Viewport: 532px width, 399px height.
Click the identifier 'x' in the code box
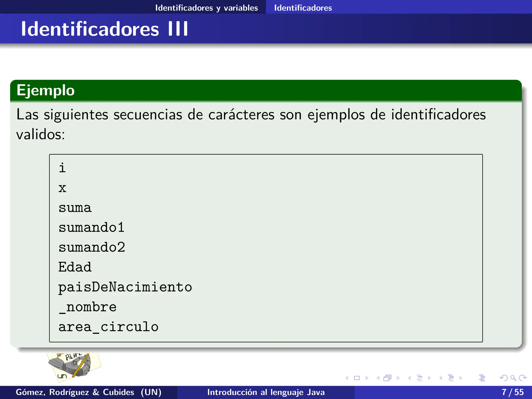click(x=62, y=188)
